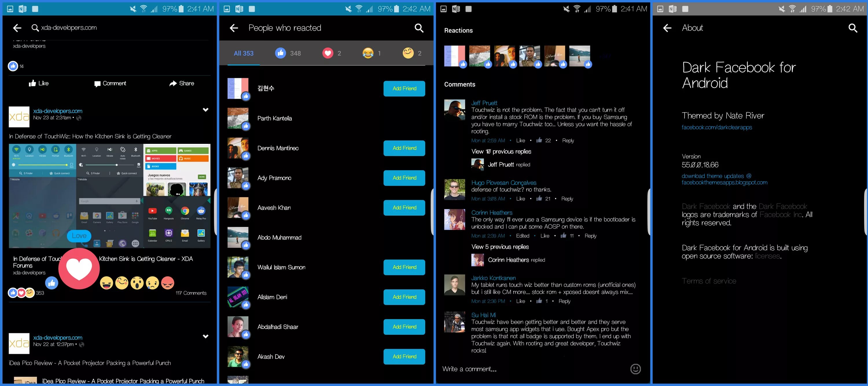Reply to Corinn Heathers' comment

[x=590, y=236]
